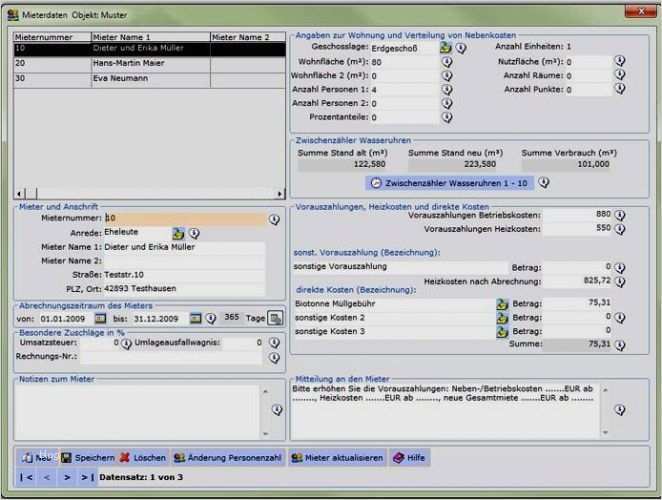Show info for Mitteilung an den Mieter

pos(620,410)
